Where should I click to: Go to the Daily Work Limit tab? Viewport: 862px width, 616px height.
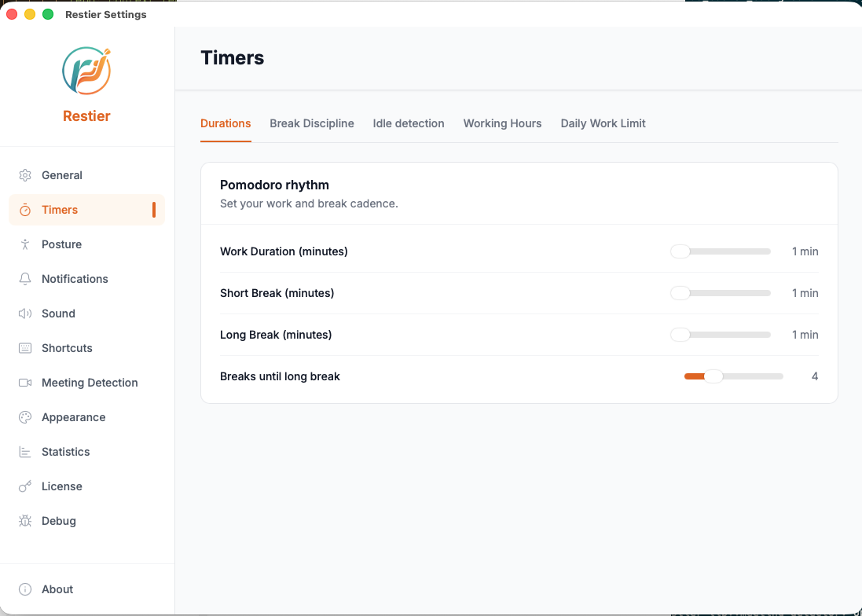tap(603, 123)
